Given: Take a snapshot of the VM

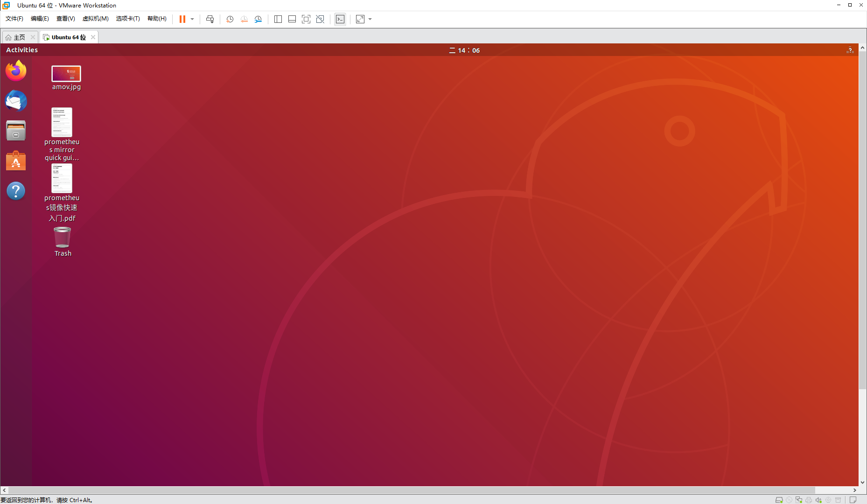Looking at the screenshot, I should (x=230, y=19).
